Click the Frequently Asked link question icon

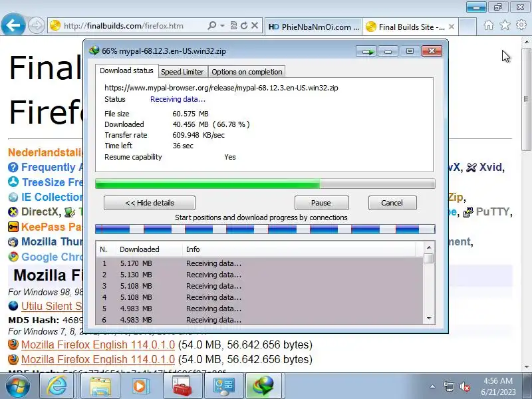coord(13,168)
